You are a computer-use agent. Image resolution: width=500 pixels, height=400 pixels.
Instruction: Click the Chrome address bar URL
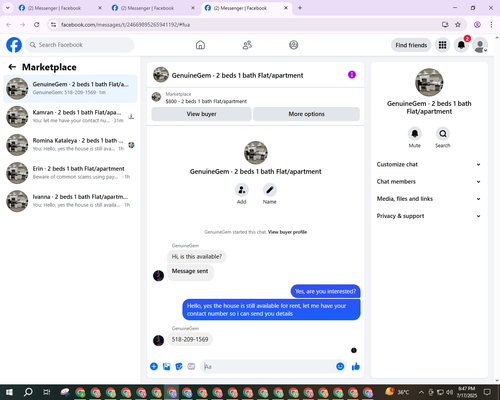point(125,25)
